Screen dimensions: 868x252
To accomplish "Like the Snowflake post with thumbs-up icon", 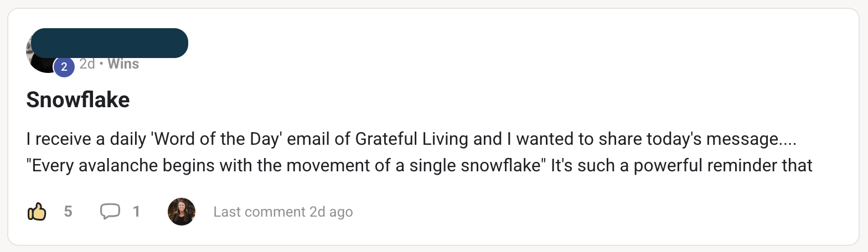I will point(37,212).
